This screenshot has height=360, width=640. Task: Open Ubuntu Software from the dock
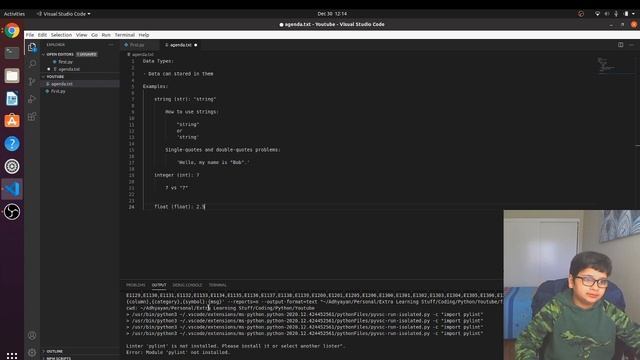[x=12, y=121]
